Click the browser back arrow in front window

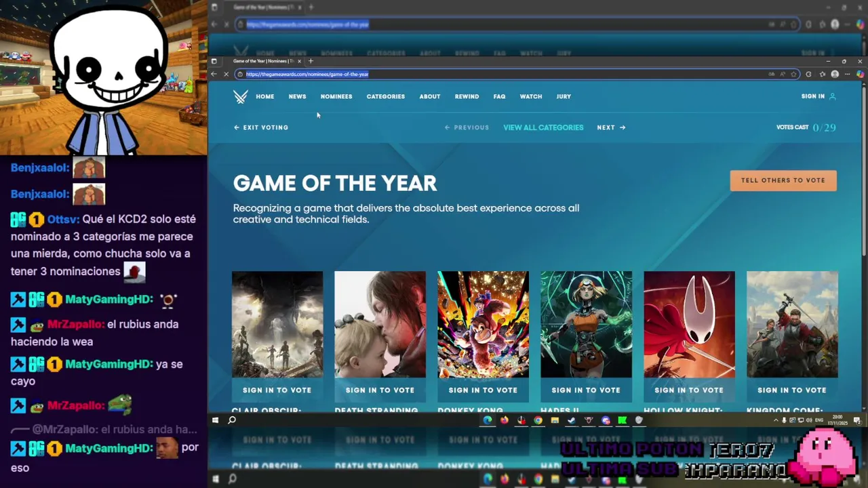[x=214, y=74]
